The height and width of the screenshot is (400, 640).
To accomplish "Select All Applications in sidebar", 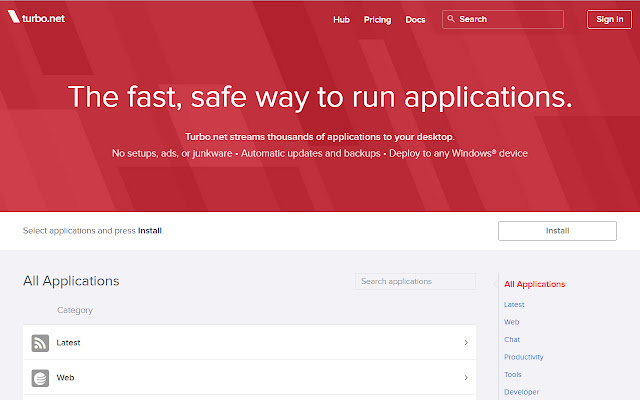I will [534, 284].
